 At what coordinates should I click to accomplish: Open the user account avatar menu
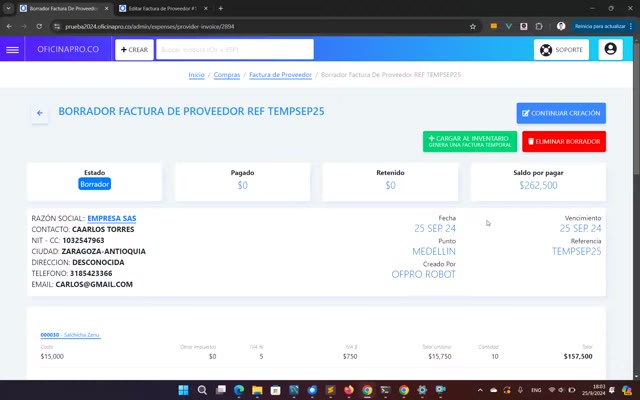click(610, 49)
